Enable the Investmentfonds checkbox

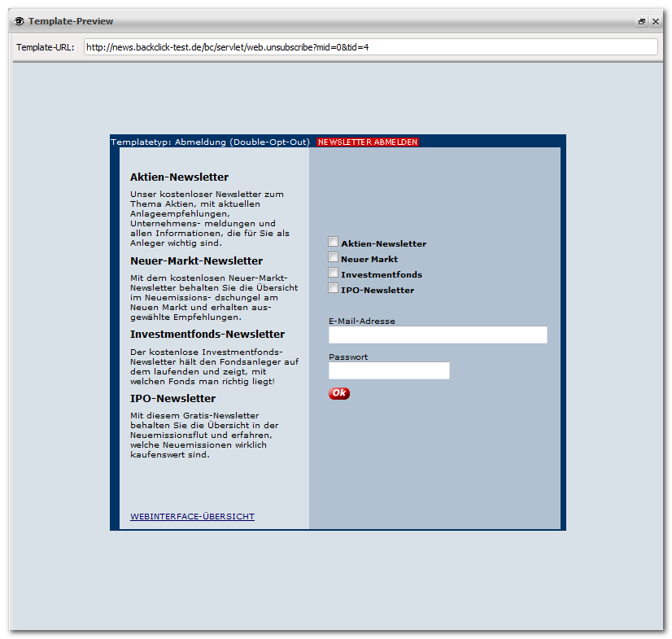coord(333,273)
